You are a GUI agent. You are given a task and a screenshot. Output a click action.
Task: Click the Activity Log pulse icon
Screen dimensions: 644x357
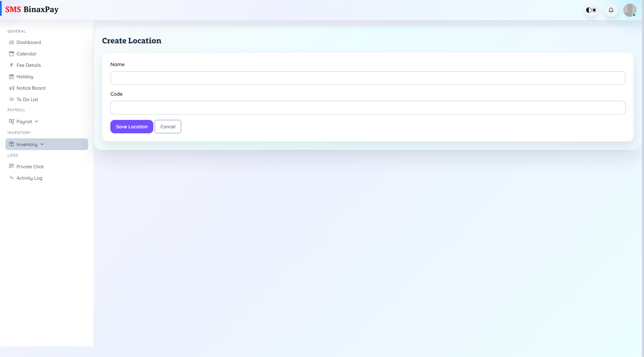(11, 178)
